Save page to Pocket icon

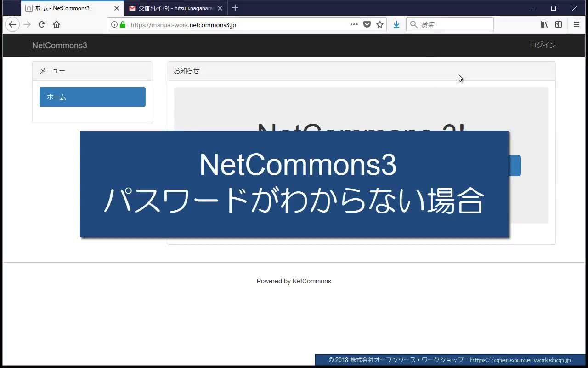pyautogui.click(x=367, y=24)
